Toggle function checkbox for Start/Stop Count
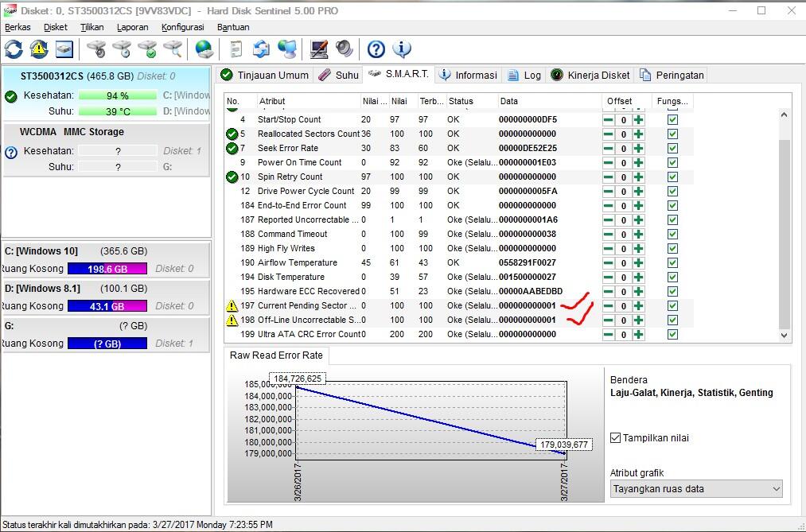The width and height of the screenshot is (806, 532). click(x=672, y=119)
